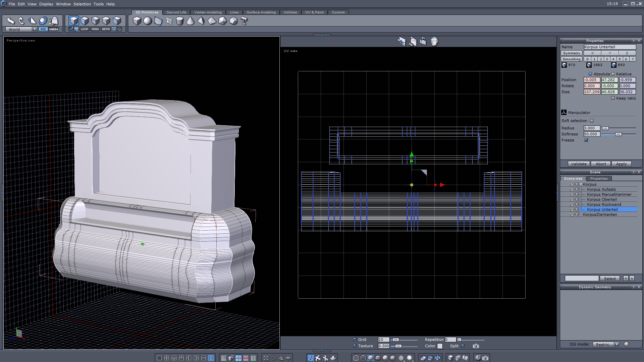Switch to the Vertex modeling tab

(x=208, y=12)
